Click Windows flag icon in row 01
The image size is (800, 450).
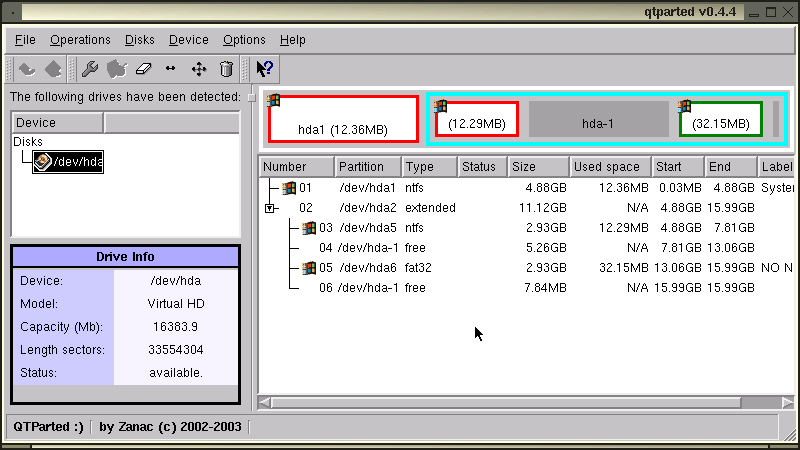click(x=289, y=188)
